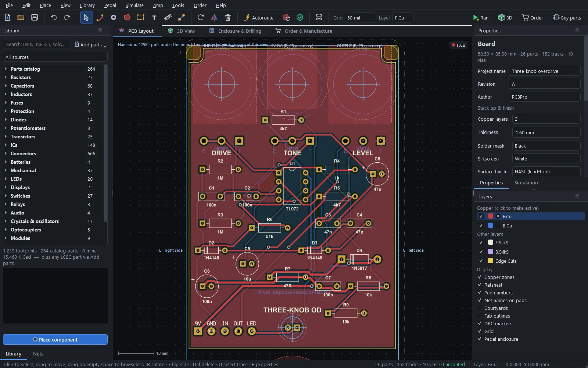The width and height of the screenshot is (588, 368).
Task: Select the add via tool
Action: [114, 17]
